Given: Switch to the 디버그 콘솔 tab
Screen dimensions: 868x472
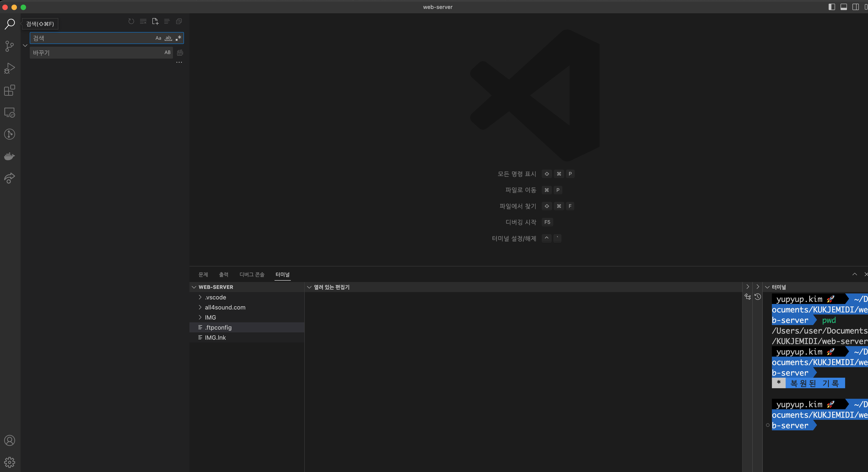Looking at the screenshot, I should [x=252, y=274].
